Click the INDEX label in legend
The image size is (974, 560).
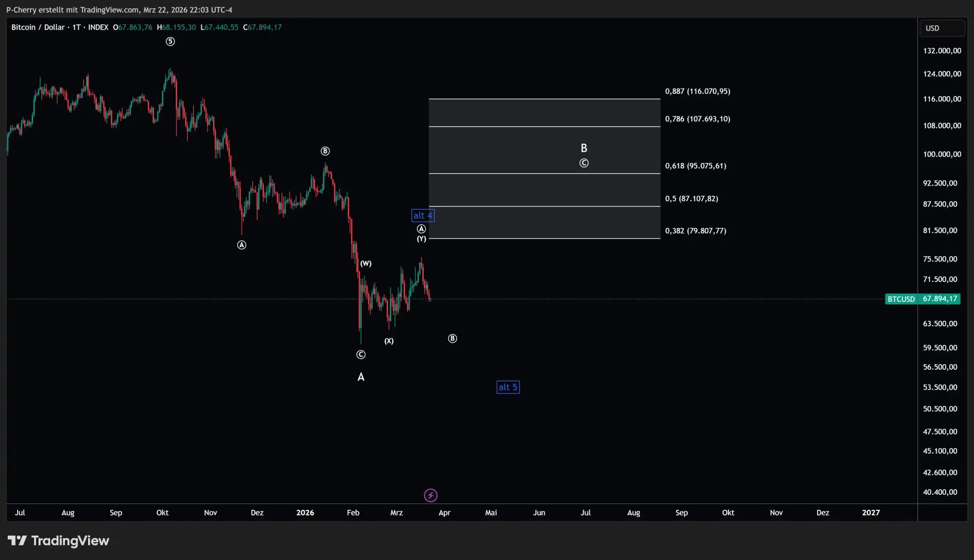click(99, 27)
